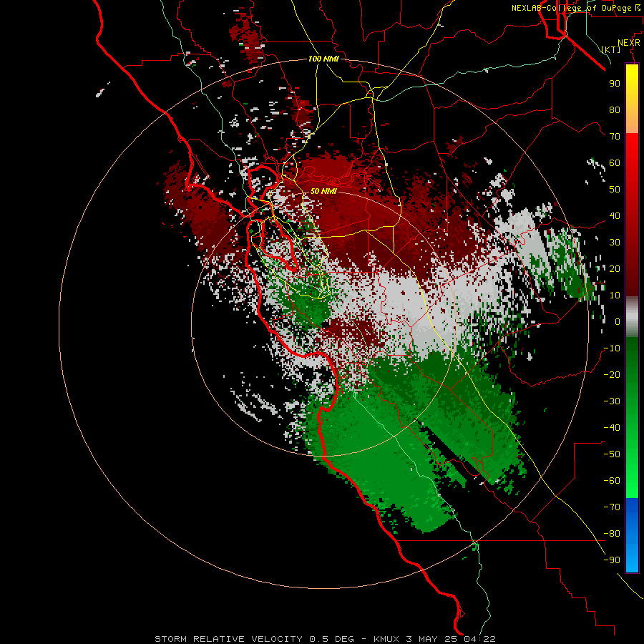Pick the orange band of the color scale
The height and width of the screenshot is (644, 644).
tap(632, 121)
